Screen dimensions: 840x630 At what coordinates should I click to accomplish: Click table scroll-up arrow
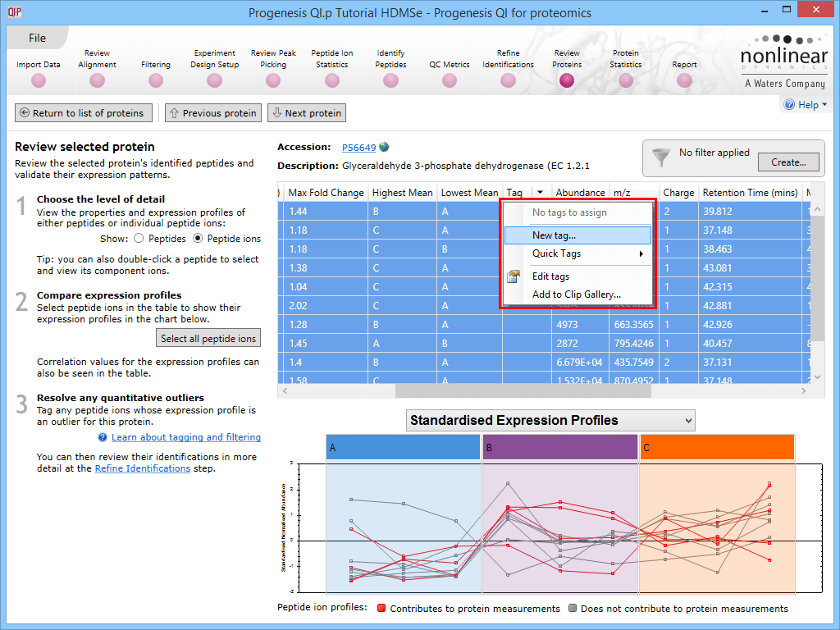[818, 209]
